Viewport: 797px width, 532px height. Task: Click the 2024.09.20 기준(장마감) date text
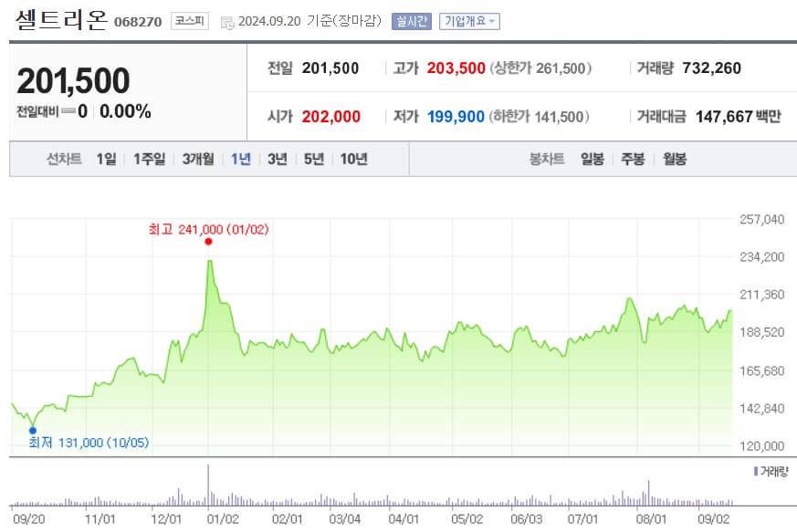[309, 21]
